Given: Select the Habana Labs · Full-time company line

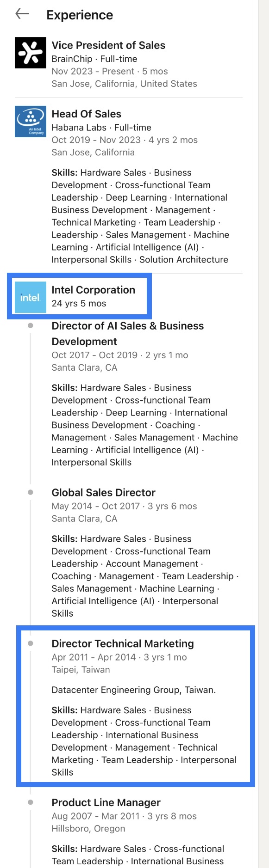Looking at the screenshot, I should (x=101, y=128).
